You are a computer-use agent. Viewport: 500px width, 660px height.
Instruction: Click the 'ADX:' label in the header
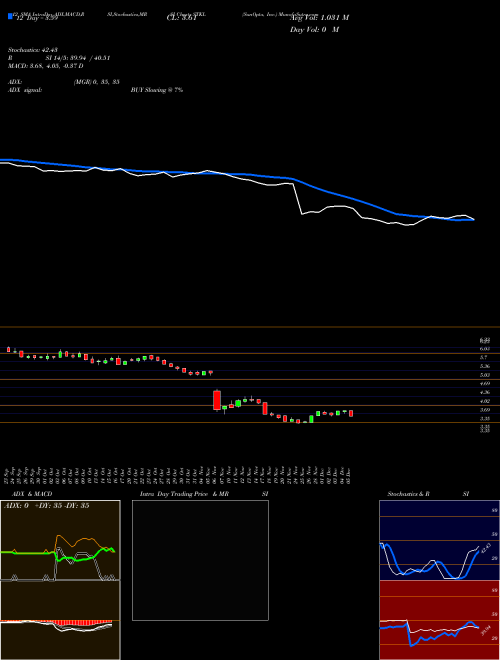pyautogui.click(x=15, y=82)
